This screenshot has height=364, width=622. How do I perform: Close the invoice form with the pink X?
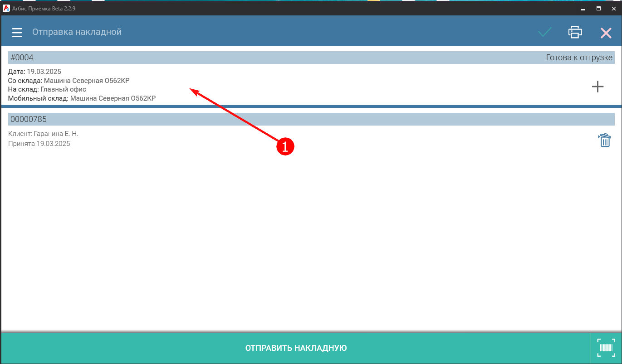(x=606, y=33)
